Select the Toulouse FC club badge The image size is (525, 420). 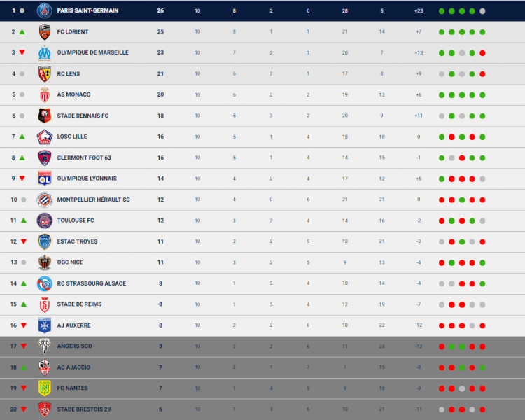[x=45, y=220]
